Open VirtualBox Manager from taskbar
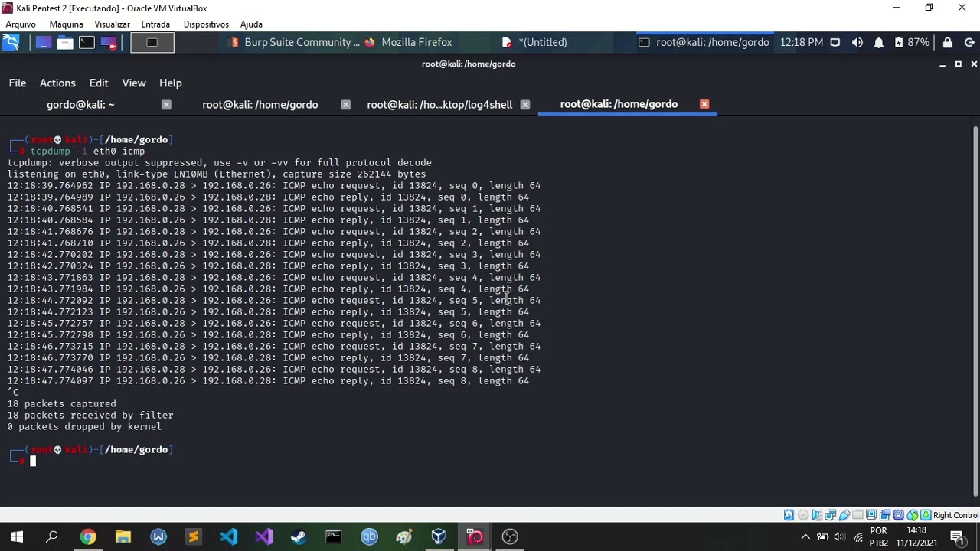 pos(439,537)
